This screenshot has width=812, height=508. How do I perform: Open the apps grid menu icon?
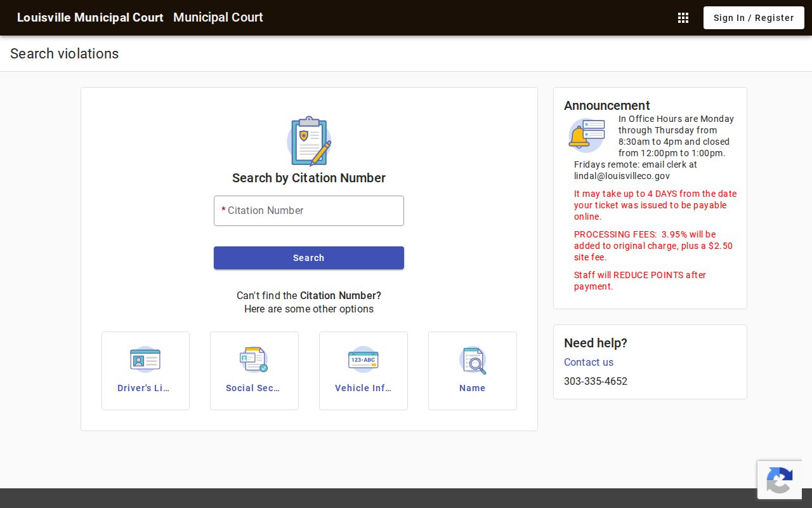pos(683,18)
